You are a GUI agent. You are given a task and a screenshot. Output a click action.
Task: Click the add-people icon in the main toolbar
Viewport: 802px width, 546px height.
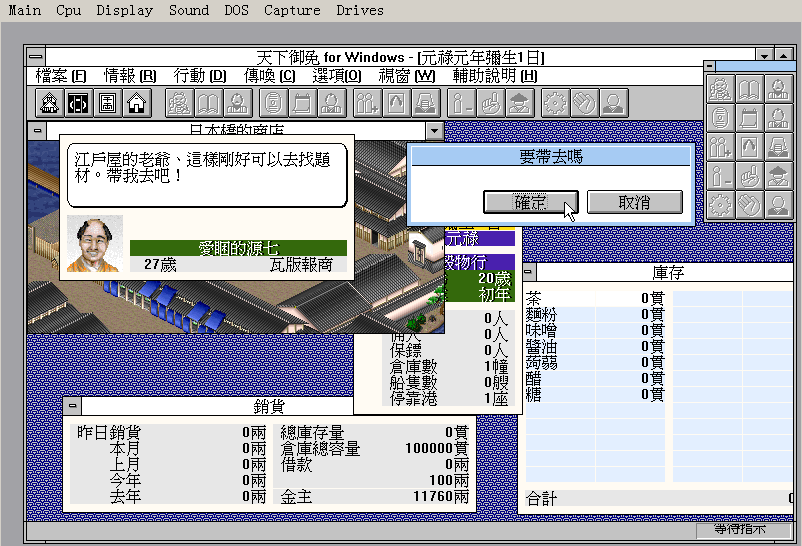[366, 102]
